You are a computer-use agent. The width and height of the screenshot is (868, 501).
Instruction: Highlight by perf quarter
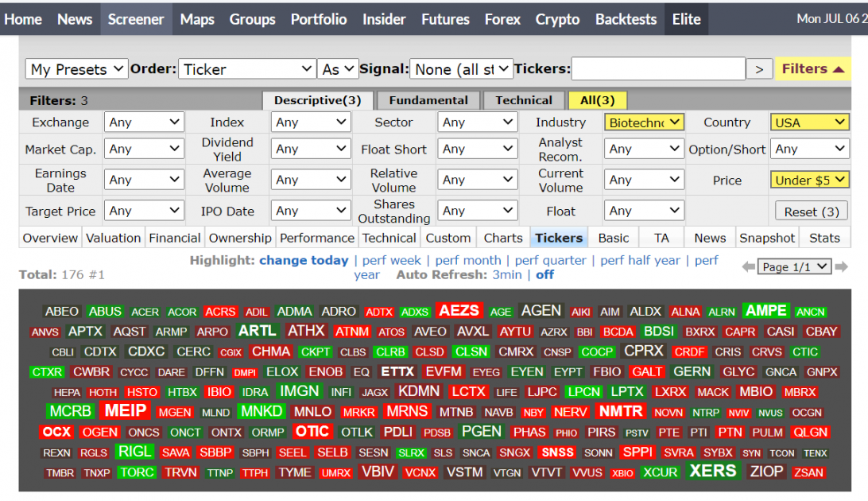coord(550,260)
